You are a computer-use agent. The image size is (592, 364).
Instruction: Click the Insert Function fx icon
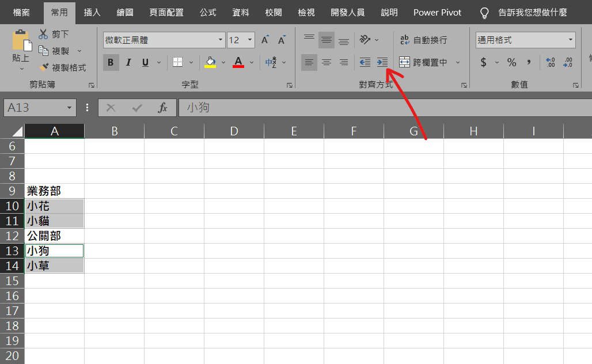[x=163, y=108]
